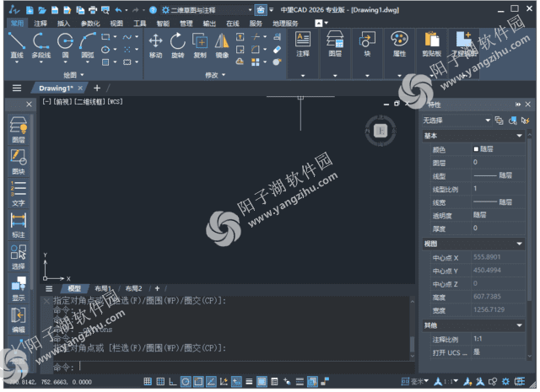Open the 编辑 tool in left sidebar

click(19, 320)
